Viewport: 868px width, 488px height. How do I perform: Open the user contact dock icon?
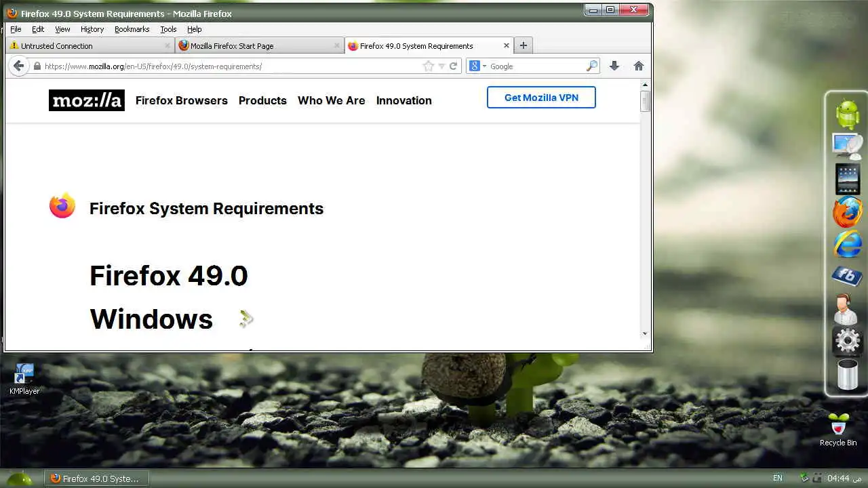(846, 308)
